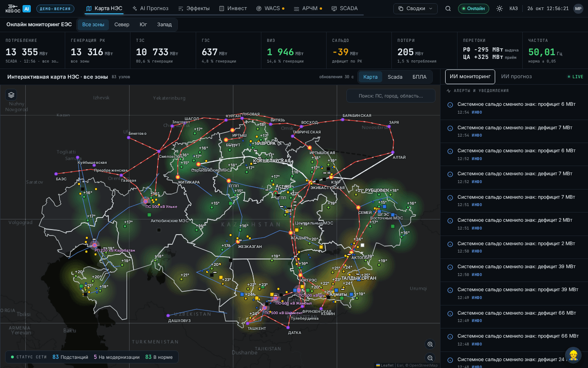Image resolution: width=588 pixels, height=368 pixels.
Task: Open the Сводки dropdown
Action: point(415,8)
